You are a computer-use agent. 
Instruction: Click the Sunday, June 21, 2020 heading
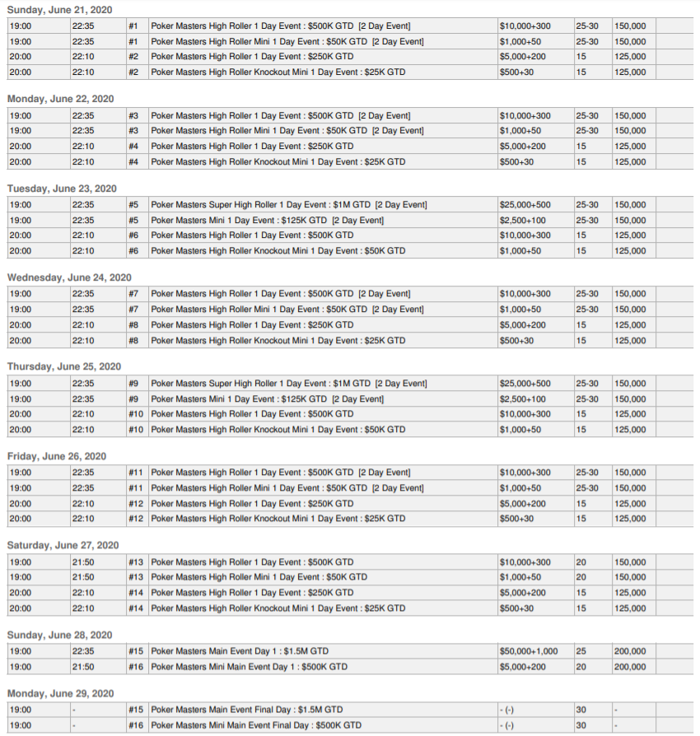click(x=60, y=9)
